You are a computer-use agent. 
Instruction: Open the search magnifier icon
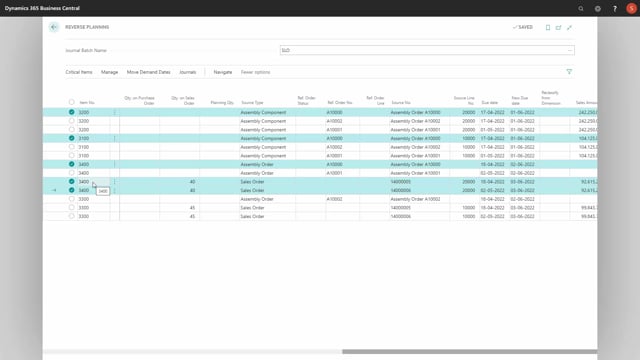point(581,9)
